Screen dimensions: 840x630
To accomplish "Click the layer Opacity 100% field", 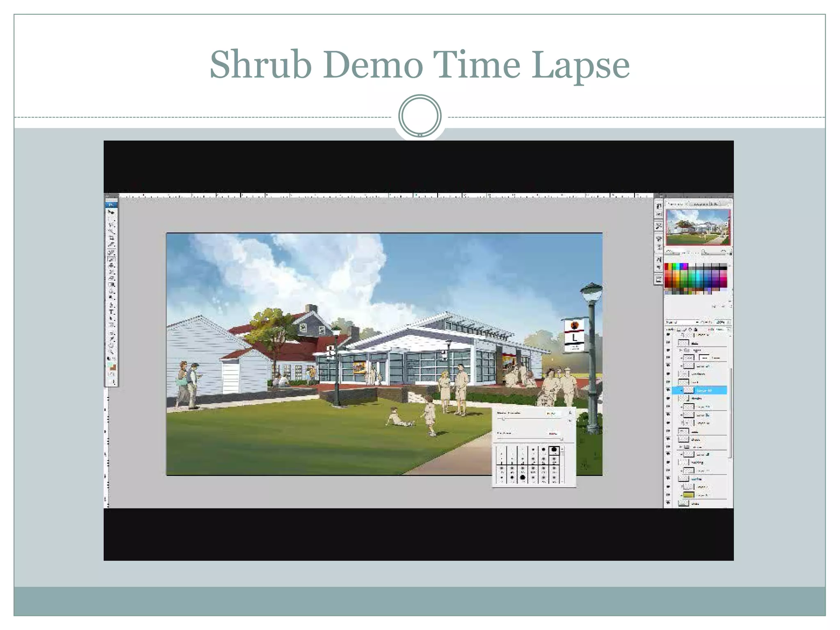I will coord(720,322).
